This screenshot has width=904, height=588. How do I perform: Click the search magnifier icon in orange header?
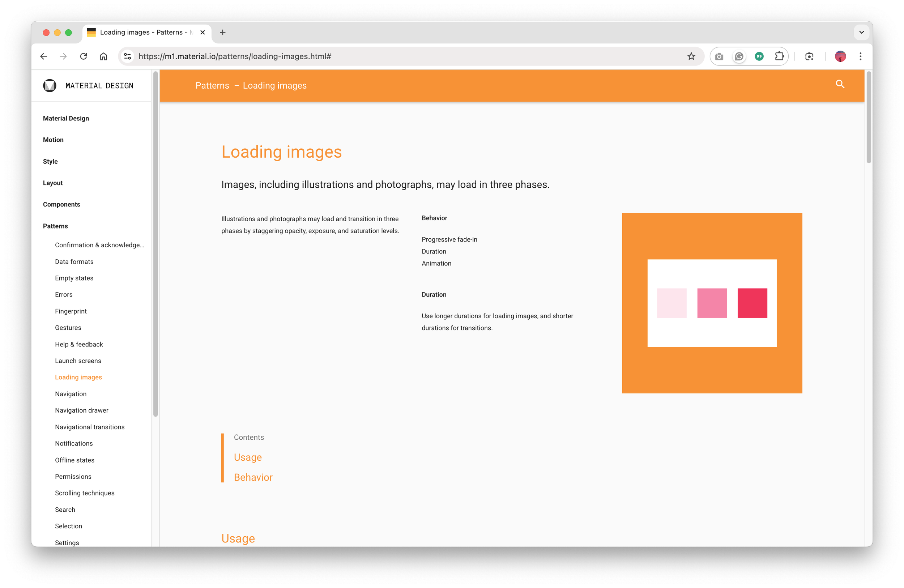point(840,84)
